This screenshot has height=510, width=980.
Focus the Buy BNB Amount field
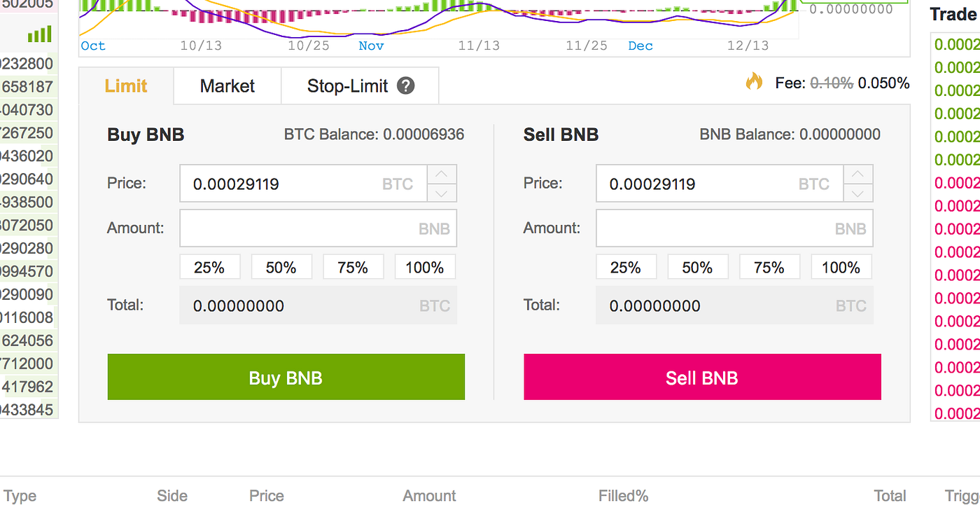318,228
